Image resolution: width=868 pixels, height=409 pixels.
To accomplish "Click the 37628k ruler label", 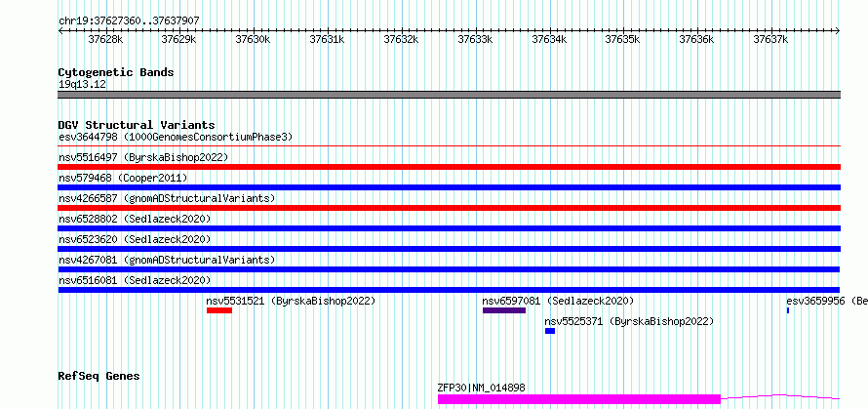I will (x=105, y=39).
